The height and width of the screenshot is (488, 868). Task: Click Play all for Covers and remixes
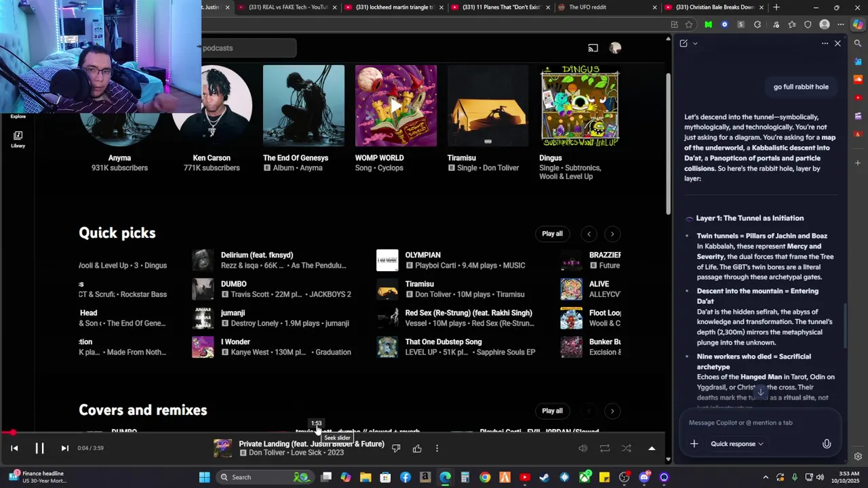552,411
